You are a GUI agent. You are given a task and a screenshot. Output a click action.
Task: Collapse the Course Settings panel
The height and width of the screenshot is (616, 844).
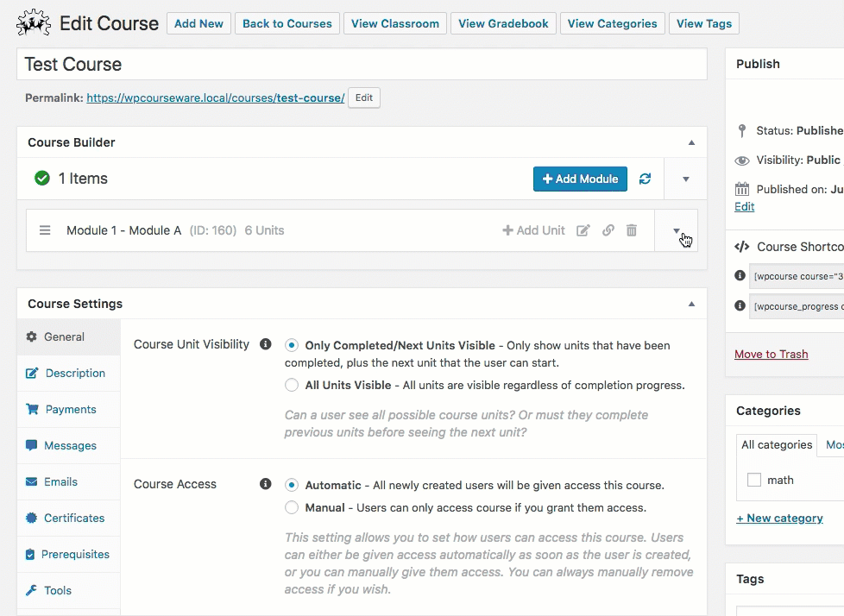691,304
